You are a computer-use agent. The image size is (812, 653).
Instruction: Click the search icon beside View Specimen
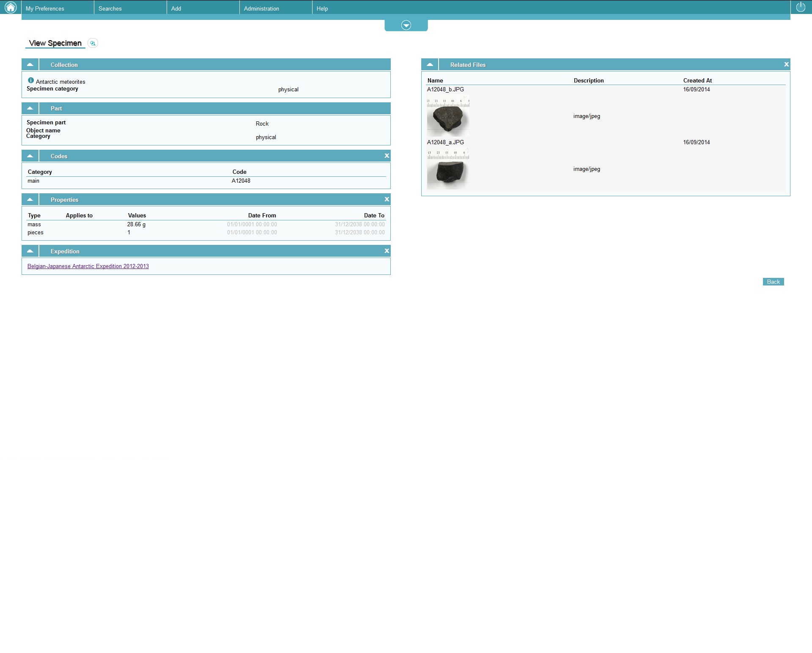(93, 43)
